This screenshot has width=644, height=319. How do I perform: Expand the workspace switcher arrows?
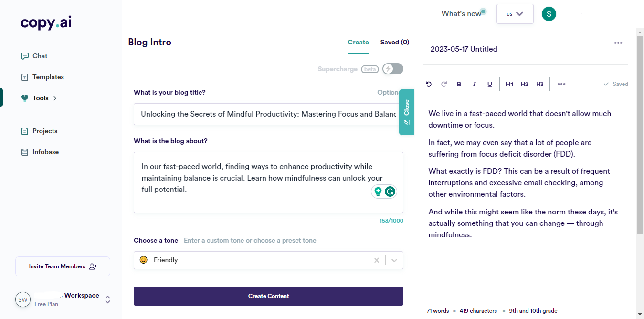click(x=108, y=299)
